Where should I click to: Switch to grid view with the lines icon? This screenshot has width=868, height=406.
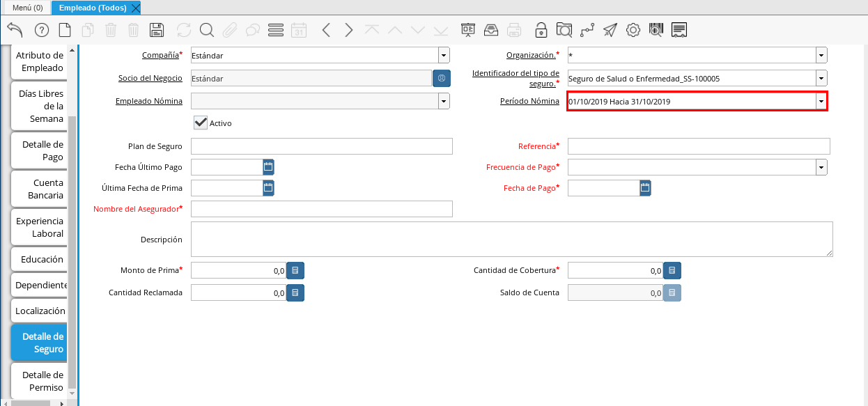(276, 30)
